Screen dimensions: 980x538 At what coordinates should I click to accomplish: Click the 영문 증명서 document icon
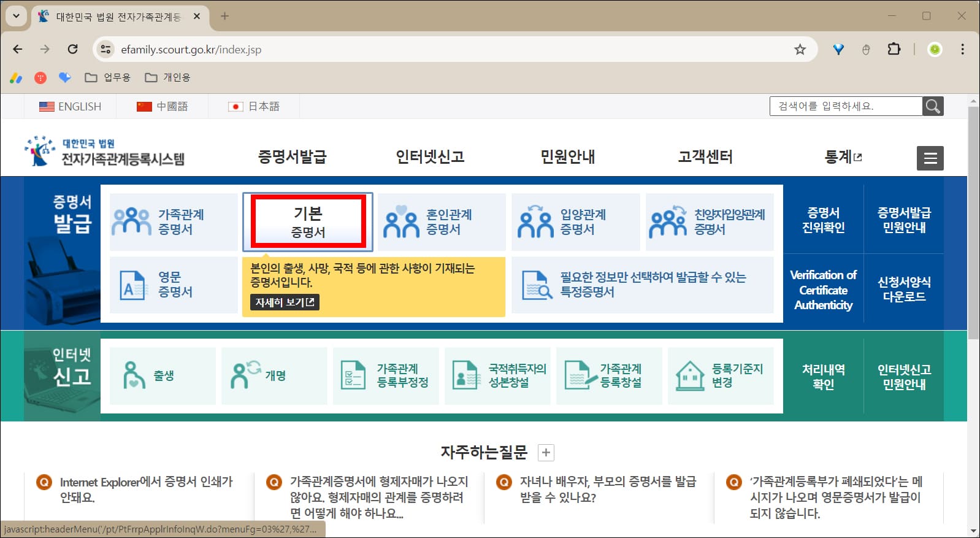click(x=133, y=285)
